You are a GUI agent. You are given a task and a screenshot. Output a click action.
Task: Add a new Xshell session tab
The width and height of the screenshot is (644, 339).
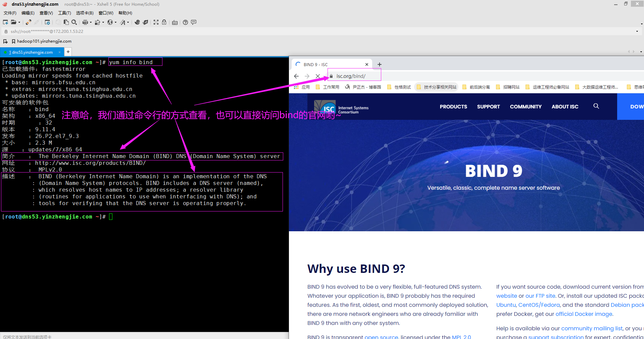coord(68,52)
